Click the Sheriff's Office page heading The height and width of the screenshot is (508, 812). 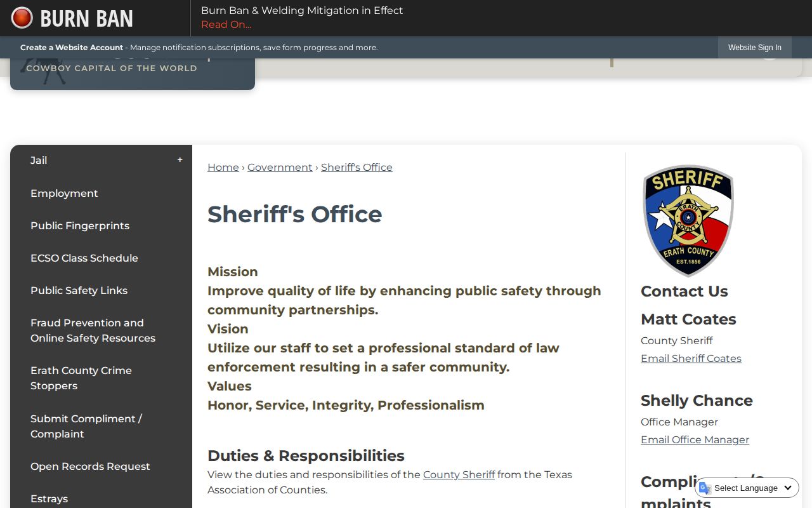click(x=295, y=214)
